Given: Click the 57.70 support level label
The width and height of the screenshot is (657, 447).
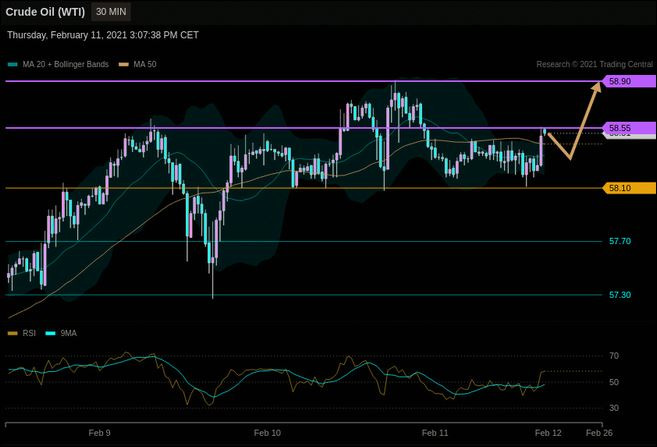Looking at the screenshot, I should [620, 241].
